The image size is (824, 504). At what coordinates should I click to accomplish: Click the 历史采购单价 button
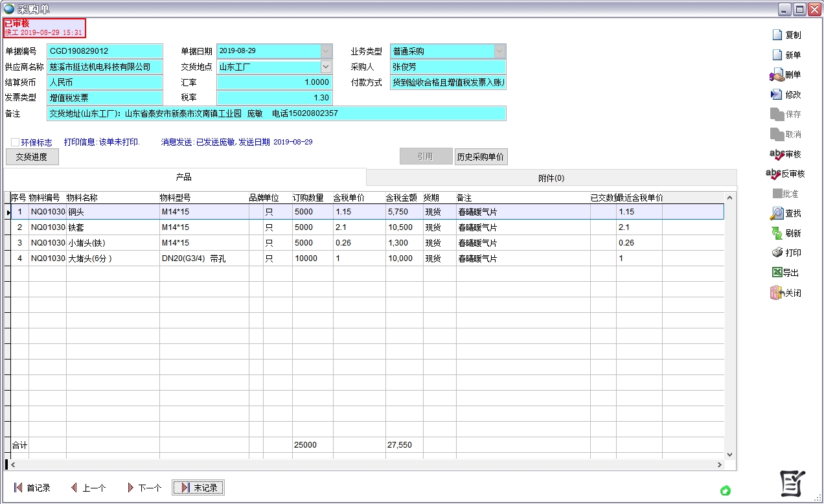[x=481, y=156]
